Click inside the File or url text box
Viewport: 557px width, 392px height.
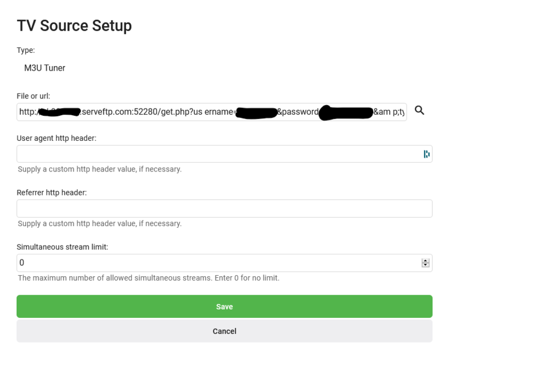click(x=212, y=111)
